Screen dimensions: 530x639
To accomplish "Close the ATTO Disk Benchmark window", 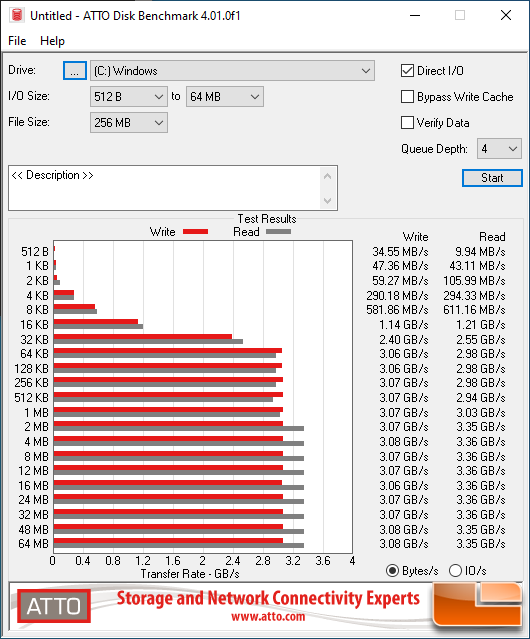I will pos(506,15).
